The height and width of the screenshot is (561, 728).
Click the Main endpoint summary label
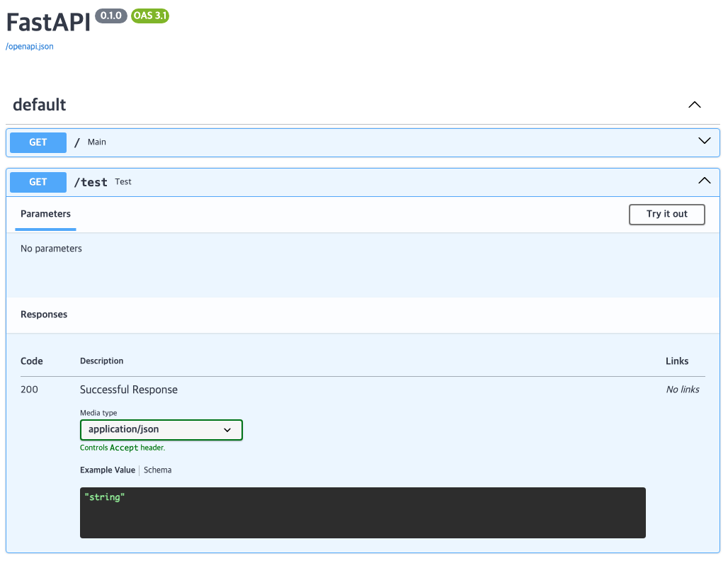tap(96, 142)
